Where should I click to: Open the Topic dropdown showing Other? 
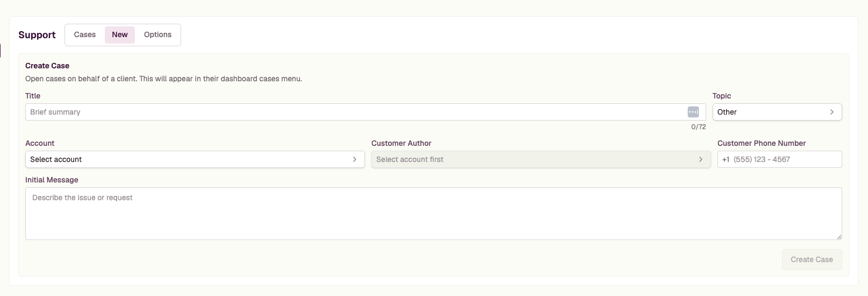pyautogui.click(x=777, y=112)
